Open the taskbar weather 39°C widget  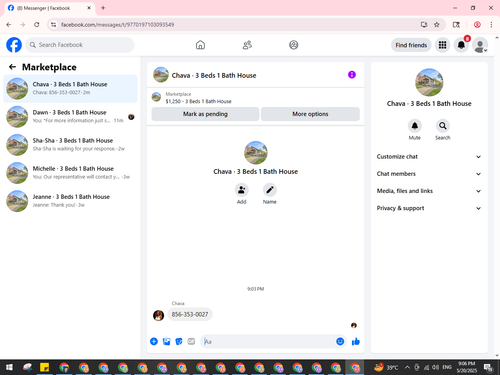point(386,367)
